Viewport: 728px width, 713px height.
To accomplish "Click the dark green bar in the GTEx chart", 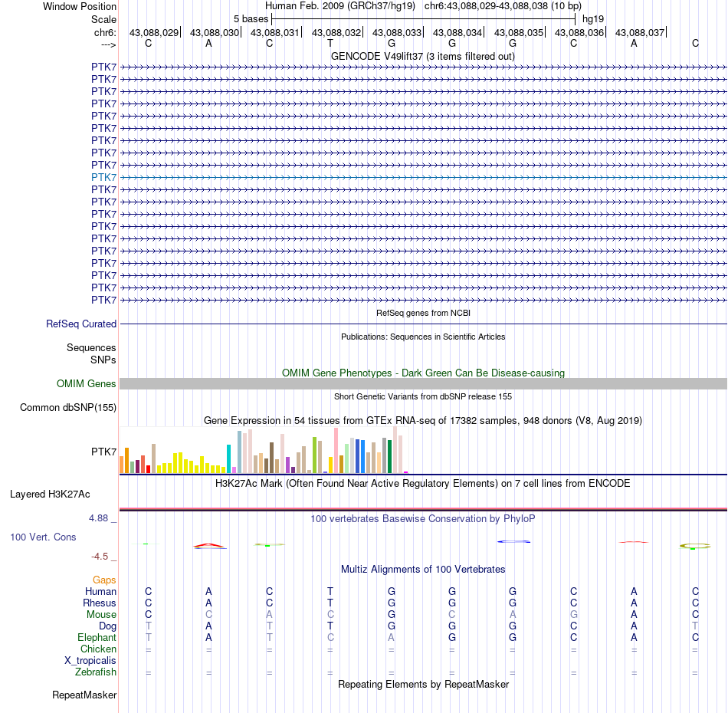I will [389, 456].
